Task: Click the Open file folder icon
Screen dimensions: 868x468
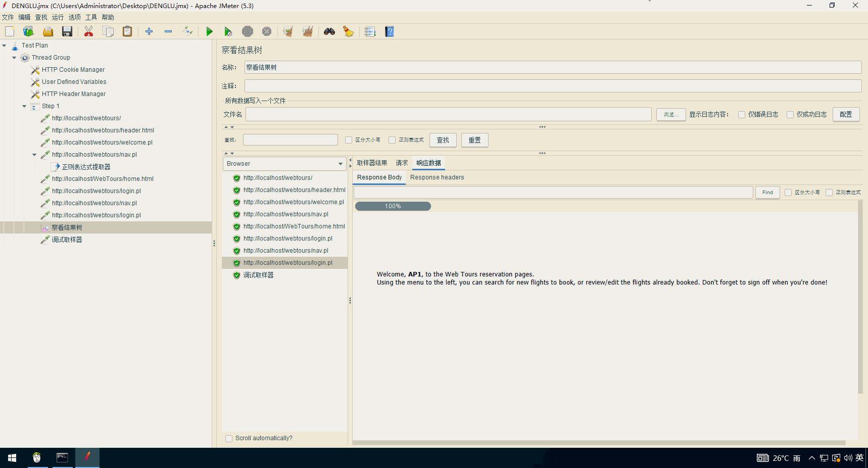Action: [48, 31]
